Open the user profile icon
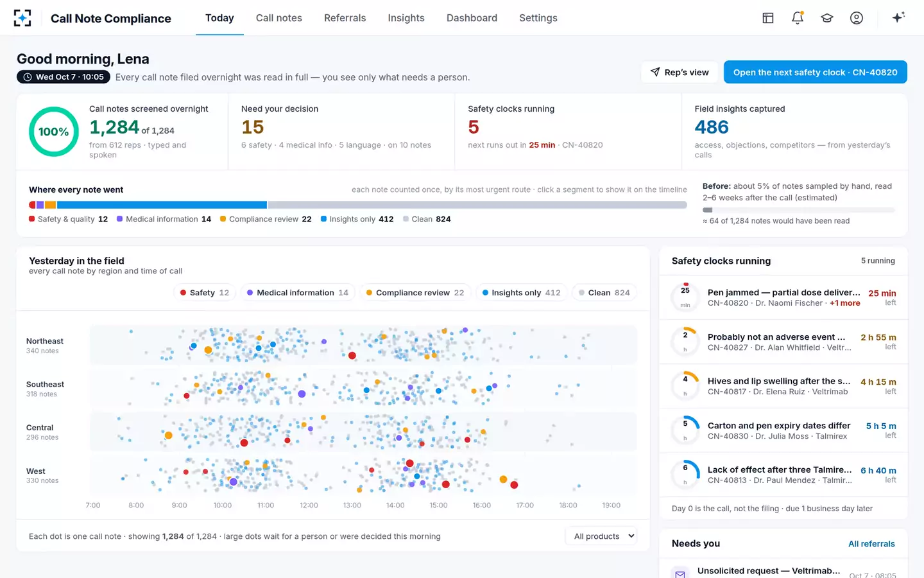Image resolution: width=924 pixels, height=578 pixels. (857, 18)
